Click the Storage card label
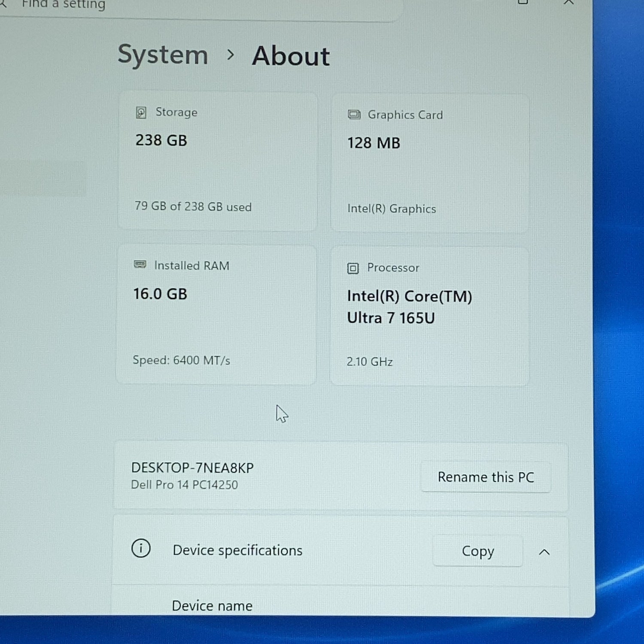The height and width of the screenshot is (644, 644). tap(176, 112)
